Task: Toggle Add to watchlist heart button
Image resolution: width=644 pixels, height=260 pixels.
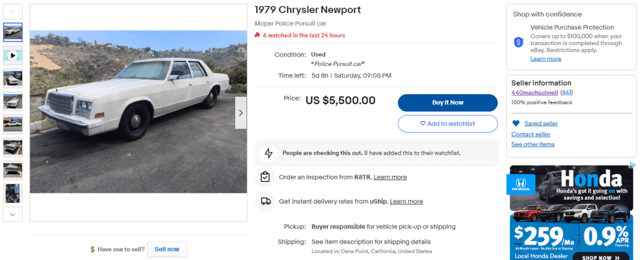Action: [x=447, y=124]
